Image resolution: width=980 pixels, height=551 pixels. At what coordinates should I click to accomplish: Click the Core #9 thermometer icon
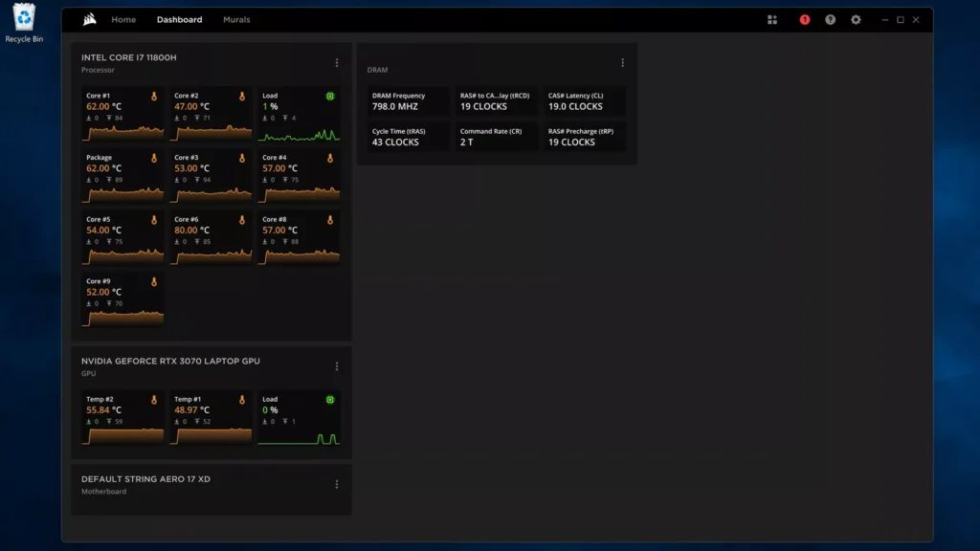[x=154, y=282]
